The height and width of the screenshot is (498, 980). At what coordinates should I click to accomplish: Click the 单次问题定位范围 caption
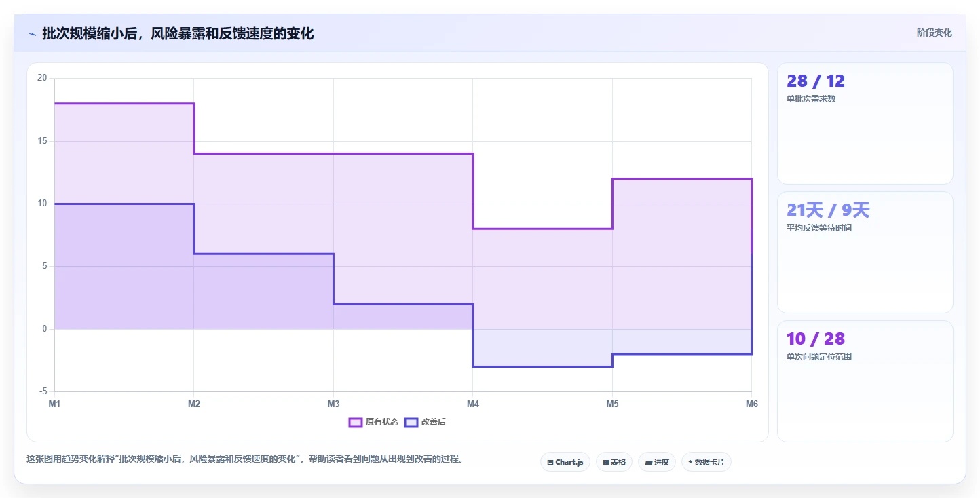click(819, 357)
